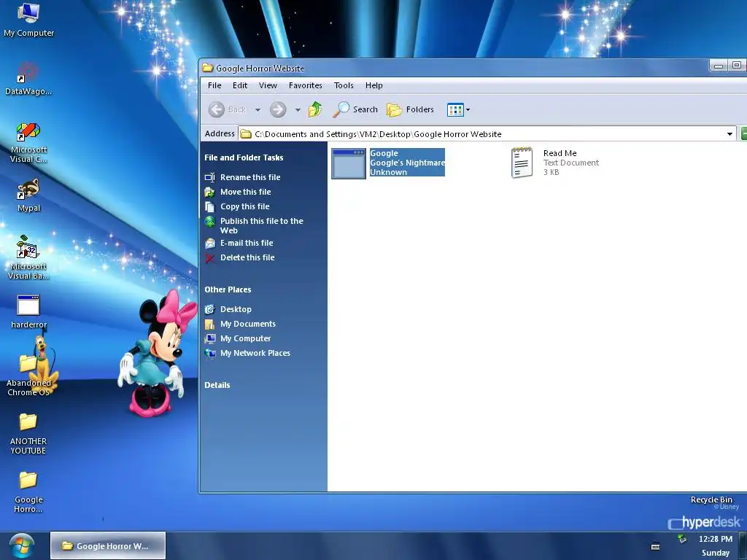Click the 12:28 PM system clock

point(715,539)
